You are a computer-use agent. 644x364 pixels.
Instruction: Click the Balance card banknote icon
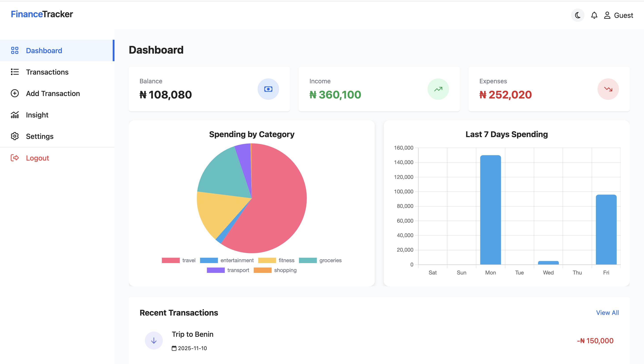point(268,89)
